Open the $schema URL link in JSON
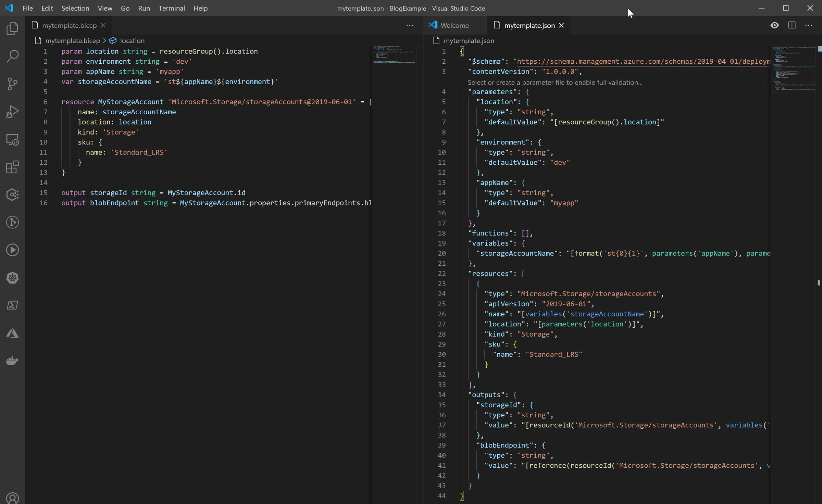This screenshot has width=822, height=504. (644, 61)
